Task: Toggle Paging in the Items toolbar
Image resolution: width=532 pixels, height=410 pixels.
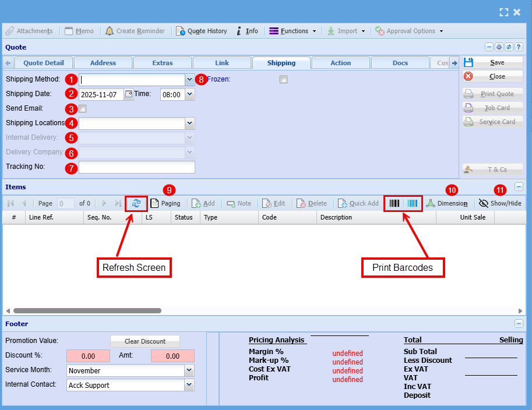Action: (x=165, y=203)
